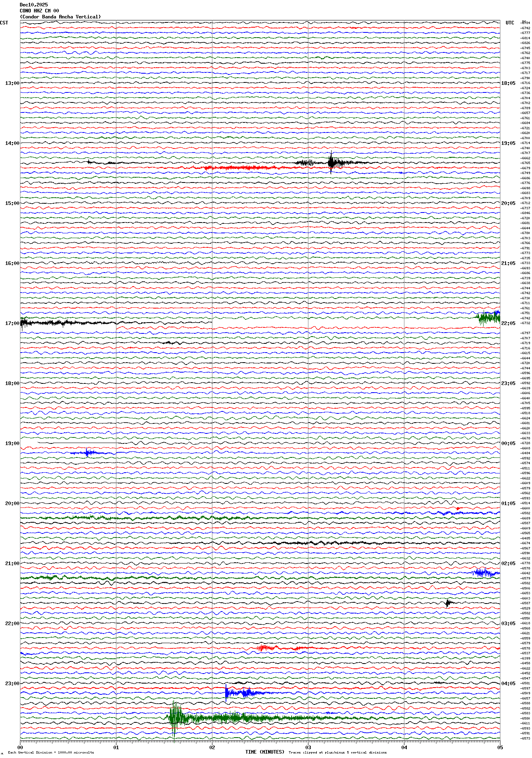Click the UTC timezone label
Screen dimensions: 532x758
click(510, 23)
